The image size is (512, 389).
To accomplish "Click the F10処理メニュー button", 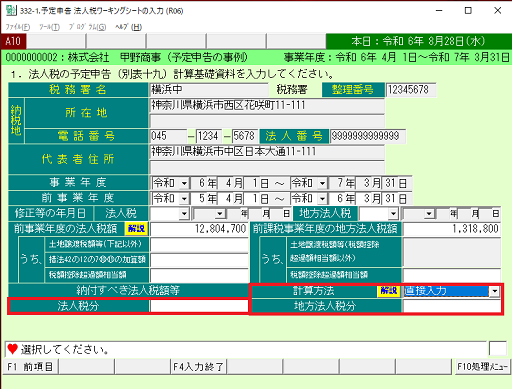I will pyautogui.click(x=482, y=367).
